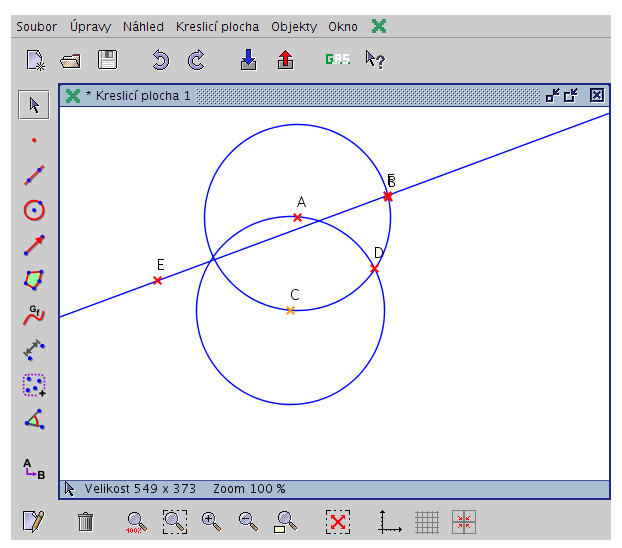This screenshot has height=548, width=622.
Task: Expand the Náhled menu
Action: pos(144,27)
